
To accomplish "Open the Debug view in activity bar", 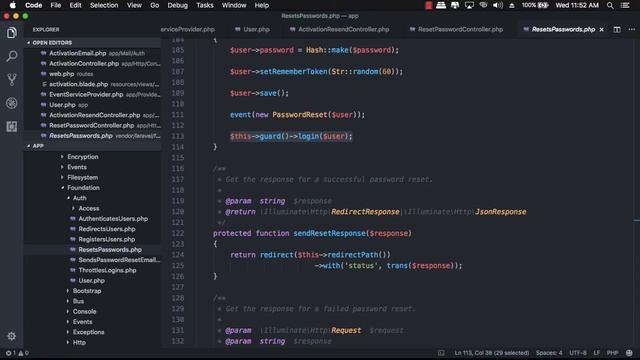I will [11, 103].
